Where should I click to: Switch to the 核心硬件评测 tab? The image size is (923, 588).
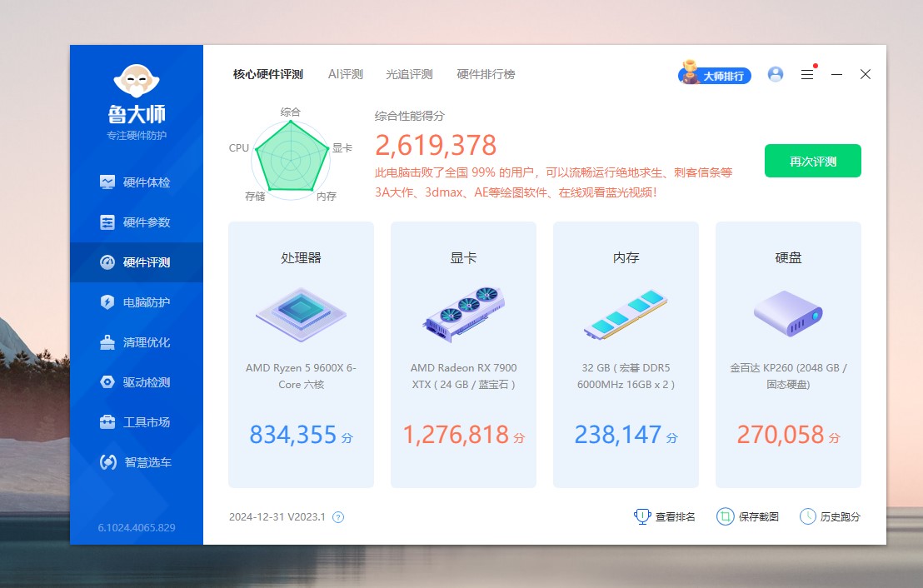(x=268, y=74)
